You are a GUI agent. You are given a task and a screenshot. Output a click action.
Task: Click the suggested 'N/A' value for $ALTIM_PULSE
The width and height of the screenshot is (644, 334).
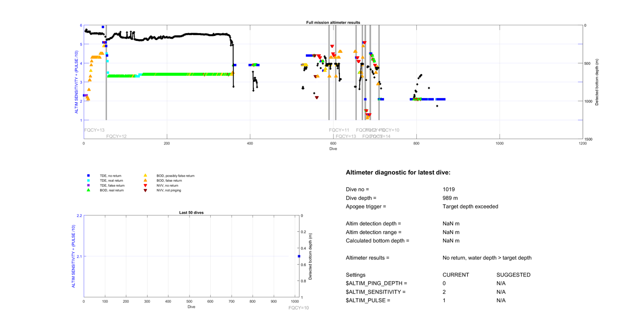pyautogui.click(x=501, y=300)
